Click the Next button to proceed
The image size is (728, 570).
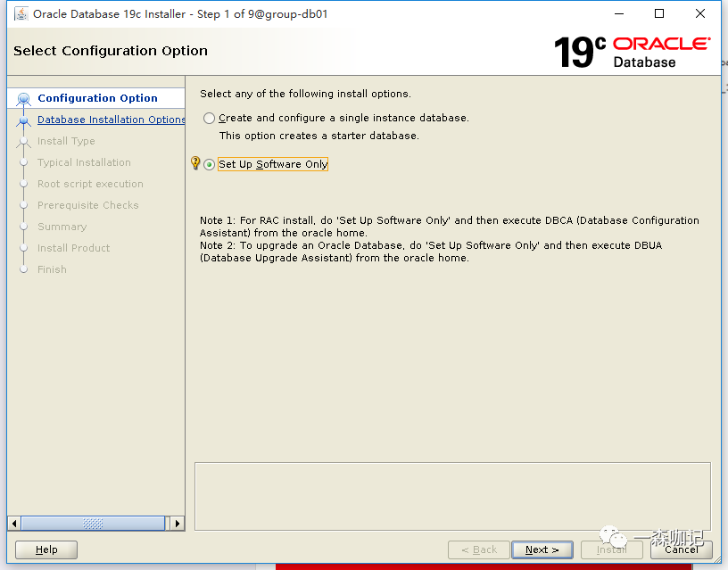[542, 549]
